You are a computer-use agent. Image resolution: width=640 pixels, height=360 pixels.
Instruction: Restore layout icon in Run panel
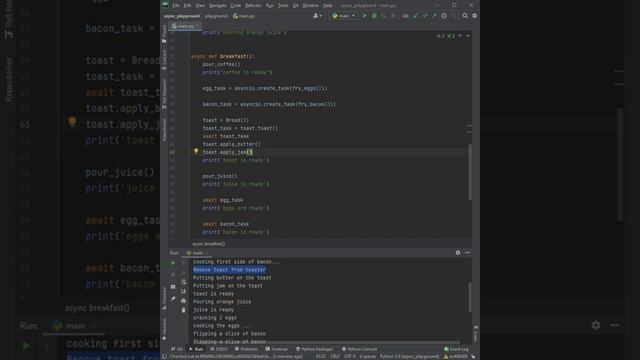coord(173,287)
